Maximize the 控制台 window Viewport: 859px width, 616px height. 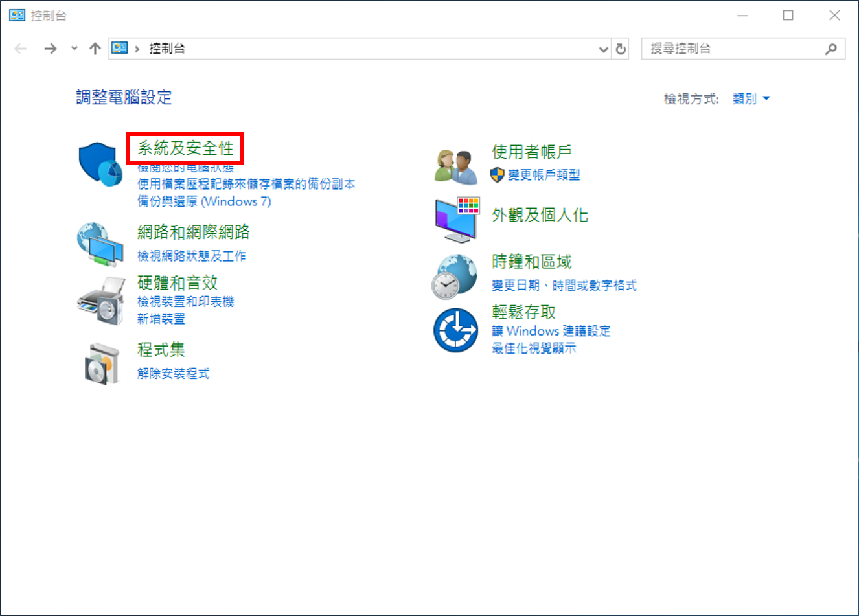[x=788, y=16]
